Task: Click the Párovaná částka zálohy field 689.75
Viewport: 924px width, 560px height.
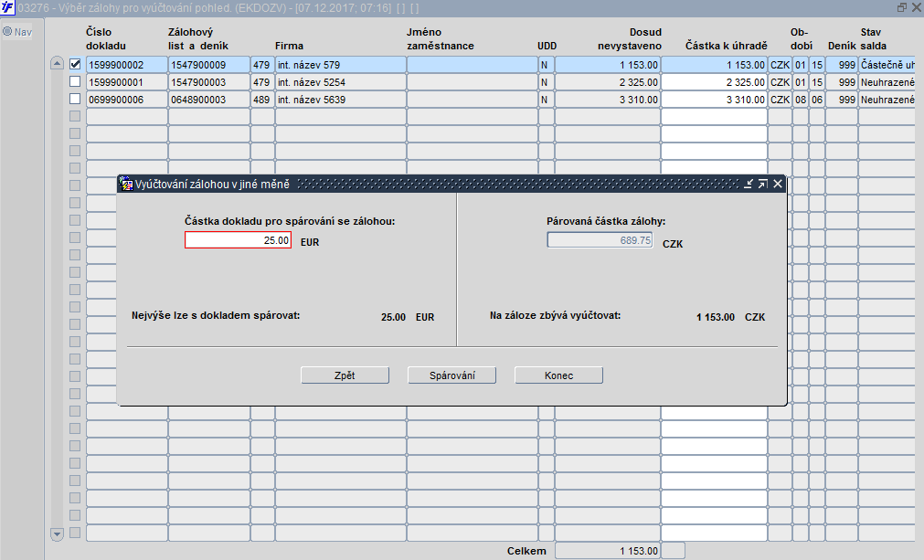Action: pyautogui.click(x=600, y=240)
